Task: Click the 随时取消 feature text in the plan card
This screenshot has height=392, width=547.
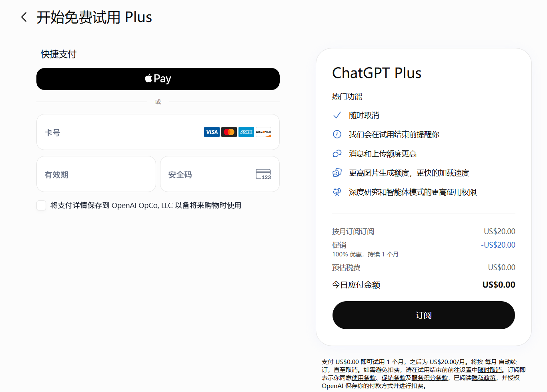Action: tap(364, 115)
